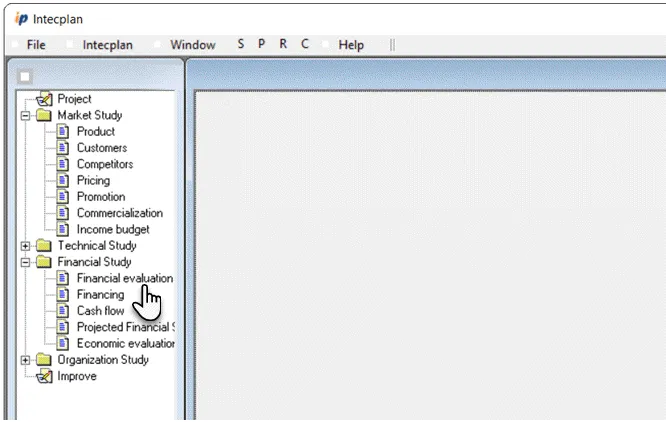666x422 pixels.
Task: Expand the Organization Study node
Action: click(25, 360)
